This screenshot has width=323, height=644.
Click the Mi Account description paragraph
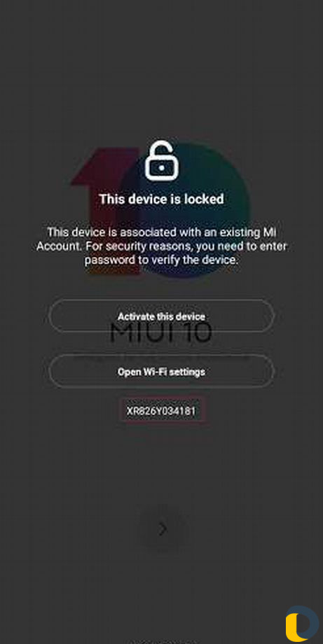pos(161,246)
